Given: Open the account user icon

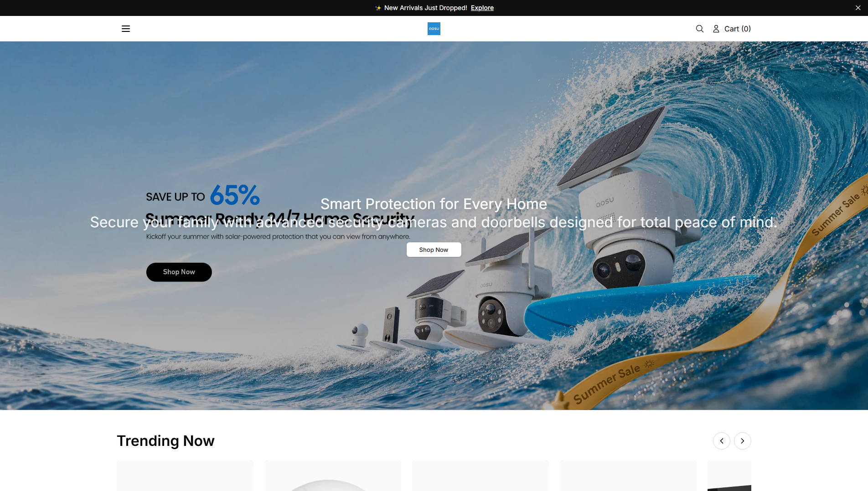Looking at the screenshot, I should tap(716, 29).
